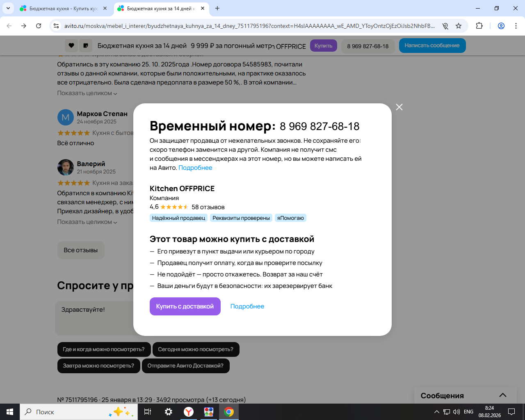
Task: Open clock and date in taskbar
Action: tap(490, 412)
